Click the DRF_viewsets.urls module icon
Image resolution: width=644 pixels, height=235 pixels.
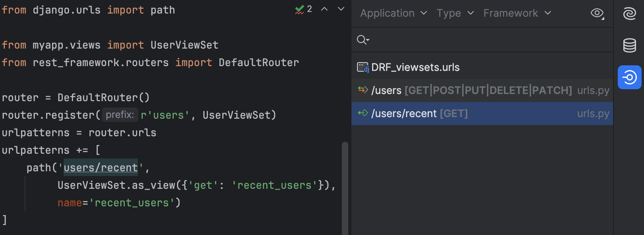[x=363, y=67]
